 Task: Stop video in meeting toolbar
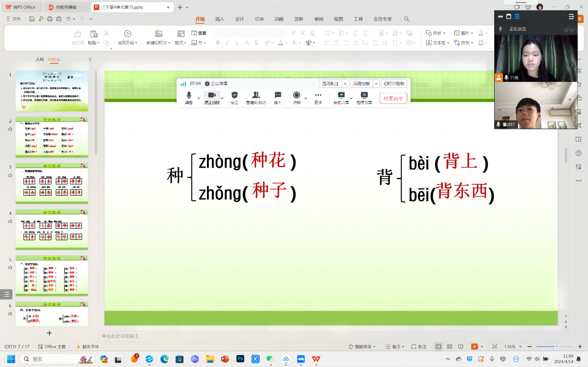pos(212,98)
